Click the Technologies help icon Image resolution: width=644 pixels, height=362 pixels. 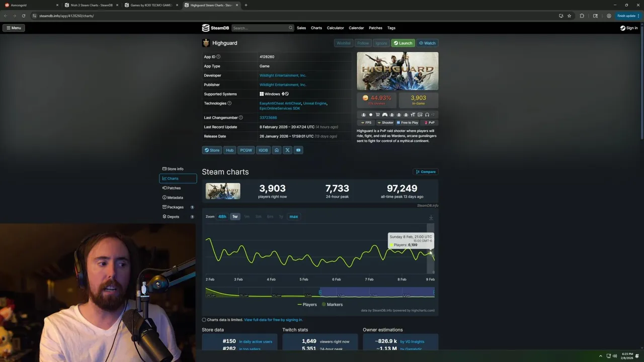229,103
